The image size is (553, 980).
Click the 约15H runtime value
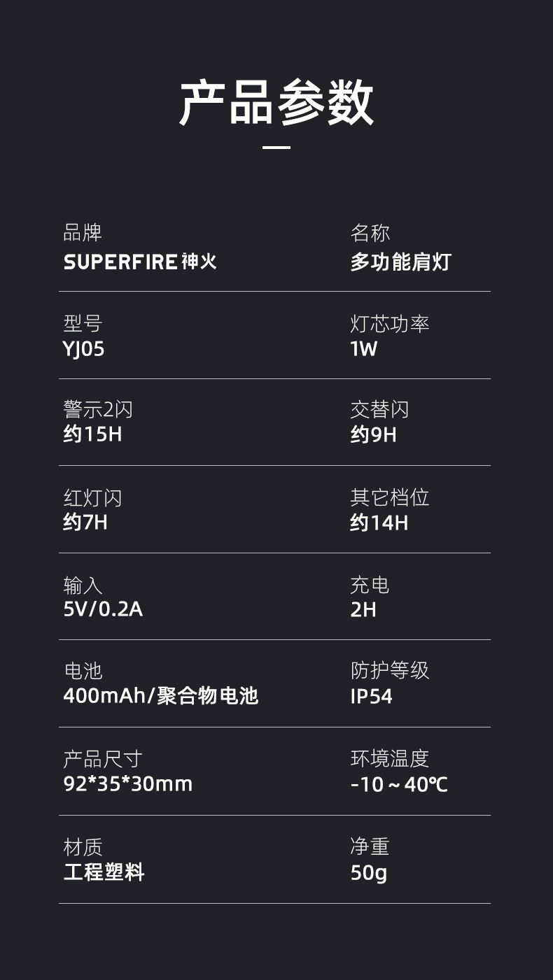pos(92,434)
